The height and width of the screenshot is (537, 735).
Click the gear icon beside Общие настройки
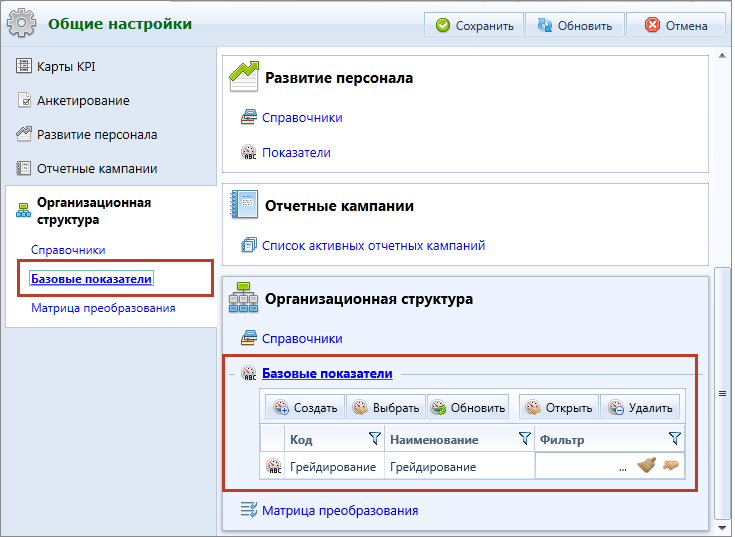(x=21, y=23)
